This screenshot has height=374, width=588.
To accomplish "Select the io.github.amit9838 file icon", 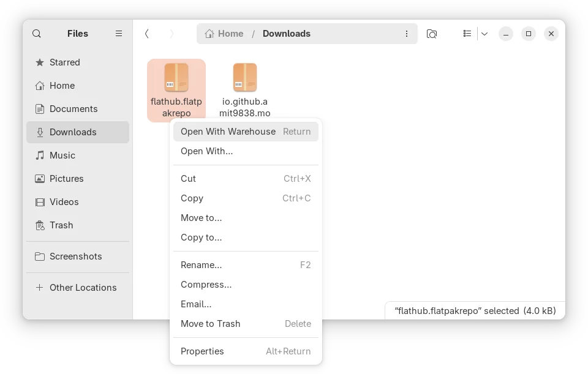I will [x=245, y=78].
